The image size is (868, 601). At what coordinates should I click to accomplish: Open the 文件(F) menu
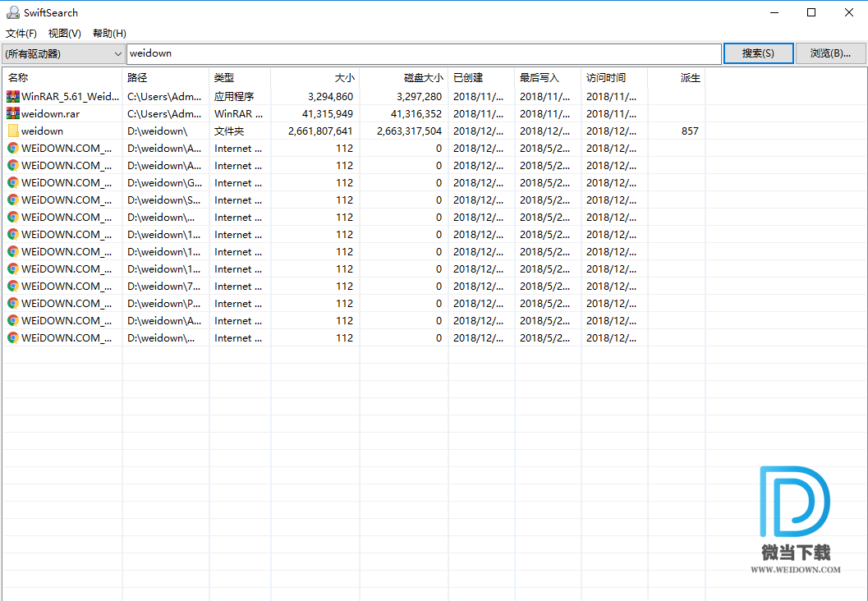click(21, 33)
